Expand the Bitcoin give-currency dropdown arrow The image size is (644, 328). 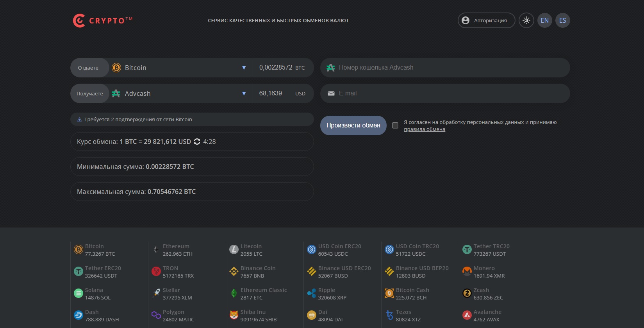click(244, 68)
